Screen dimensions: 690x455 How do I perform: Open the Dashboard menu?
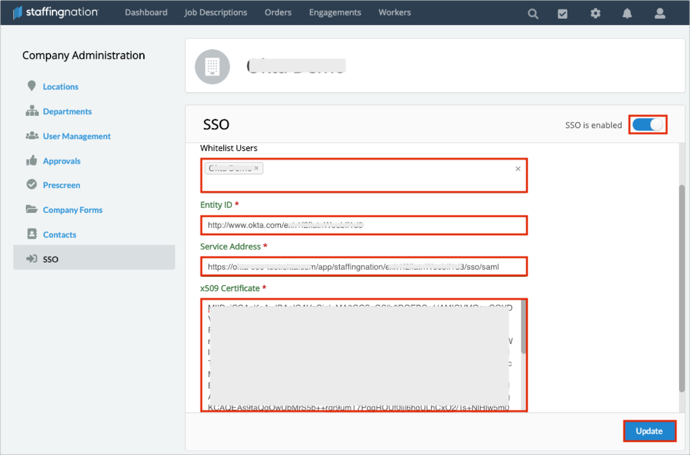pos(146,12)
